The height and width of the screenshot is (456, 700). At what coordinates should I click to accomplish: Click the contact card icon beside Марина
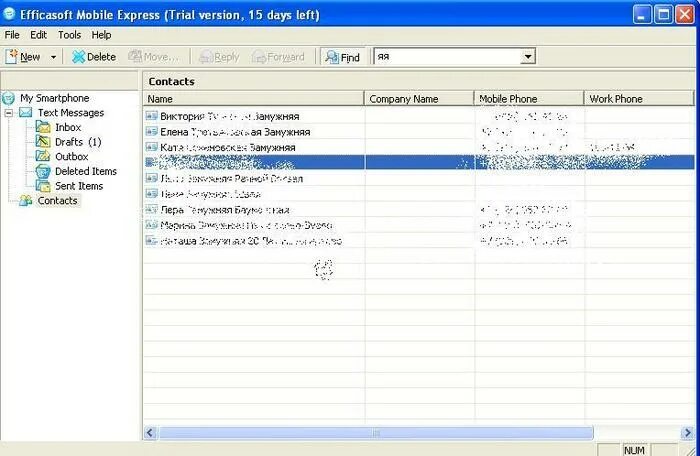(x=151, y=225)
